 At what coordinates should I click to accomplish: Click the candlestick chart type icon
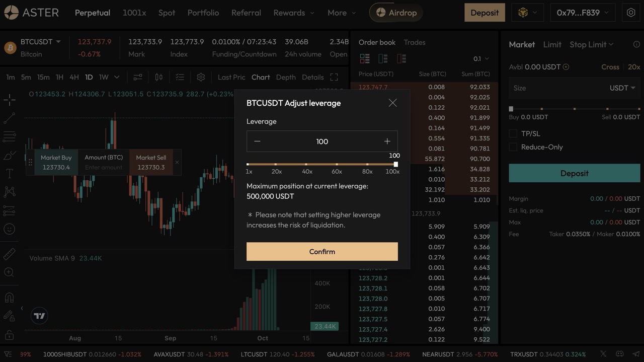[x=158, y=77]
